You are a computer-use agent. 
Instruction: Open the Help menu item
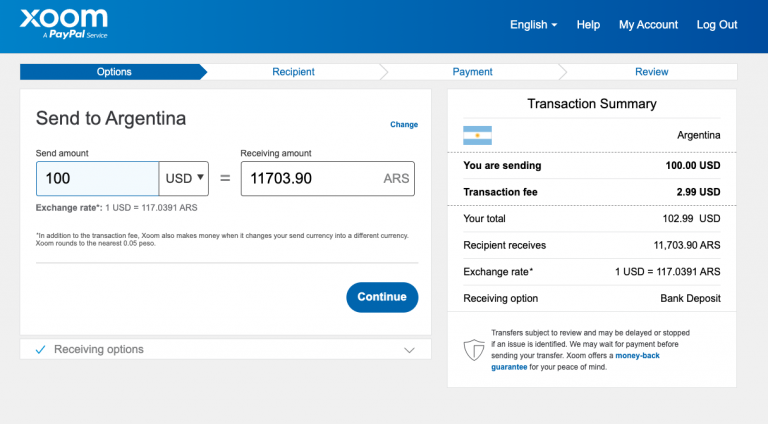click(588, 24)
